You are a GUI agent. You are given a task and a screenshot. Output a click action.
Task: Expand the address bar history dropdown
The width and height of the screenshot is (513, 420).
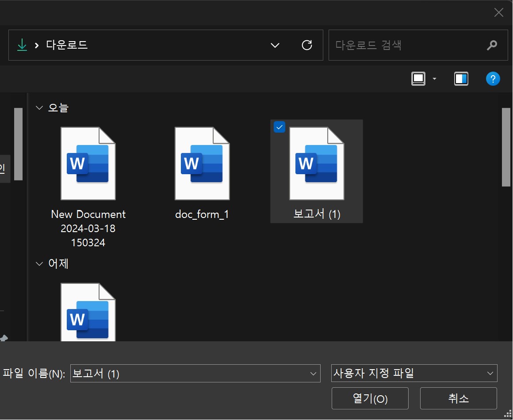(x=275, y=45)
